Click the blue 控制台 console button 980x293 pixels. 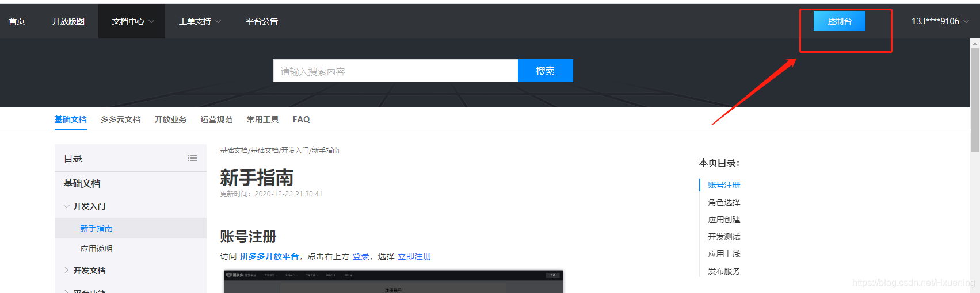tap(839, 21)
